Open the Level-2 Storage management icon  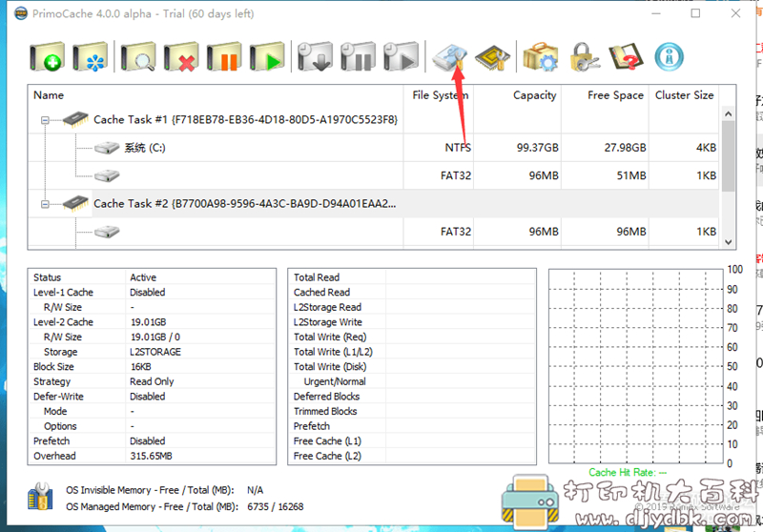coord(450,56)
